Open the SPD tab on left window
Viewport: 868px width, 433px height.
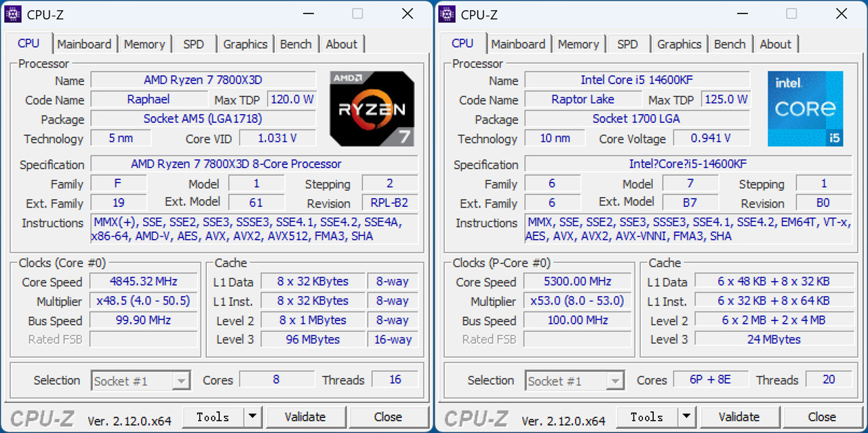(194, 43)
